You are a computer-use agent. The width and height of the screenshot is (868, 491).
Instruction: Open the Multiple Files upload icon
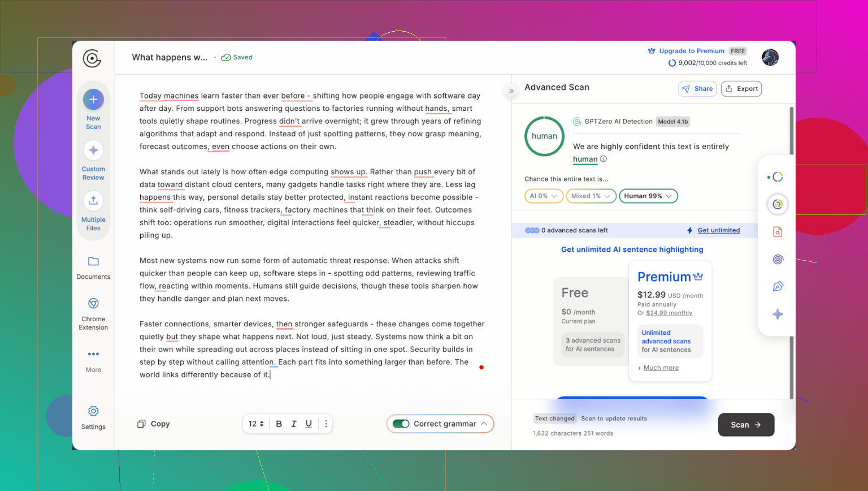coord(93,201)
